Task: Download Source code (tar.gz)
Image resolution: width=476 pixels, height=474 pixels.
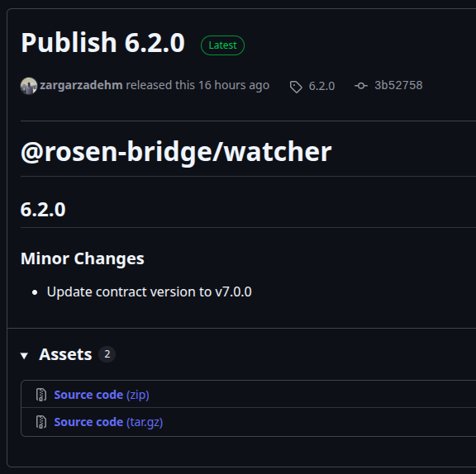Action: pyautogui.click(x=108, y=422)
